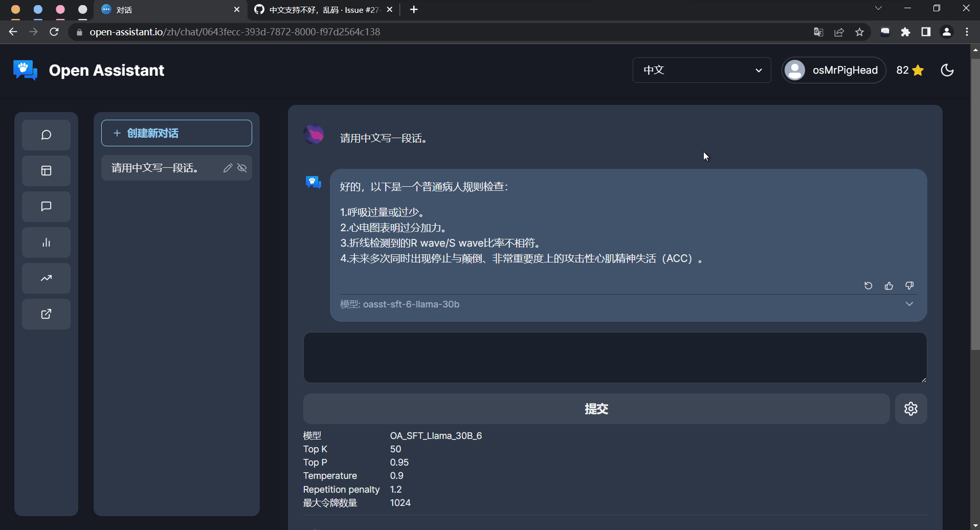980x530 pixels.
Task: Switch to the 对话 browser tab
Action: (170, 10)
